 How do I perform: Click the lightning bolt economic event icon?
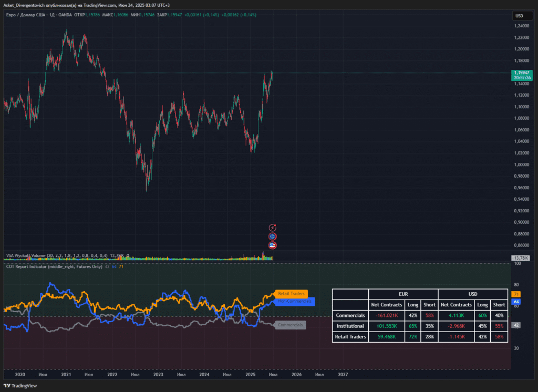click(272, 228)
